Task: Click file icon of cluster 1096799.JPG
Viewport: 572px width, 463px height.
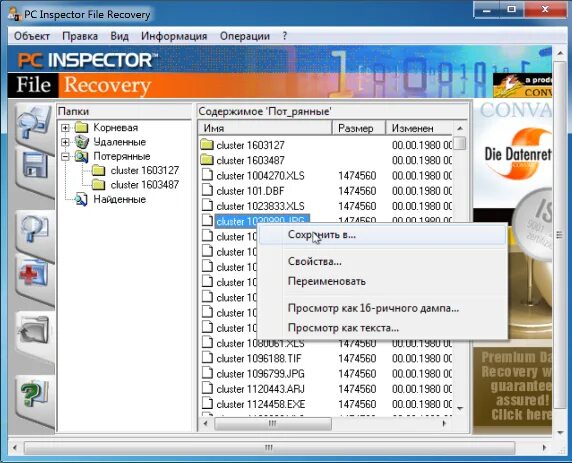Action: (207, 374)
